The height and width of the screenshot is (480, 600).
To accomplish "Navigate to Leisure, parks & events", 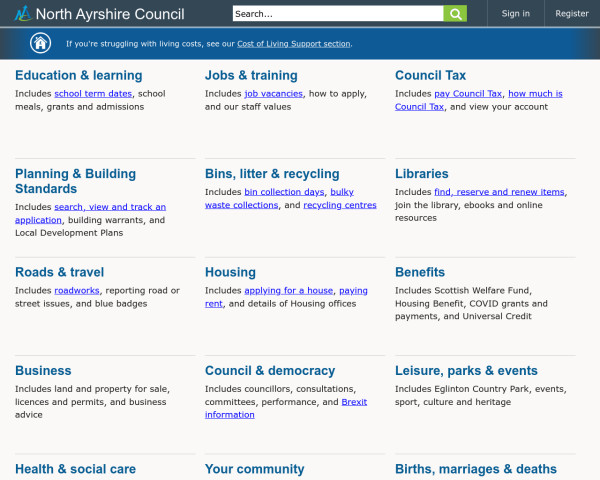I will point(466,370).
